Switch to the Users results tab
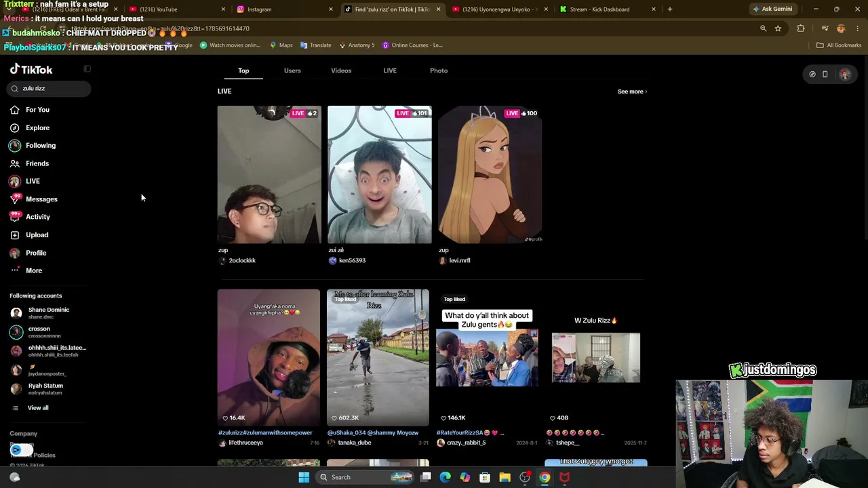This screenshot has width=868, height=488. click(x=292, y=70)
